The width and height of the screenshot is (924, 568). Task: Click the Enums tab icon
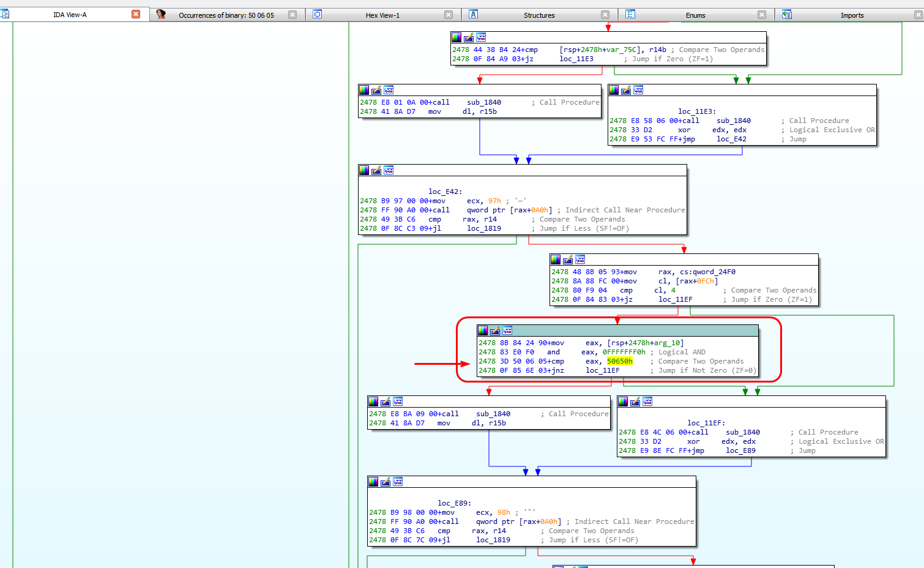[x=630, y=14]
